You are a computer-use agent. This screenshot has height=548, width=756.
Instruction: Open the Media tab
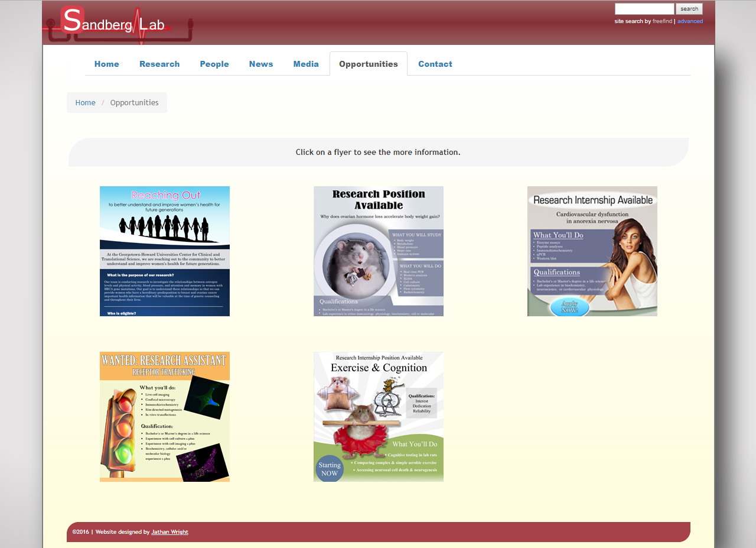306,64
